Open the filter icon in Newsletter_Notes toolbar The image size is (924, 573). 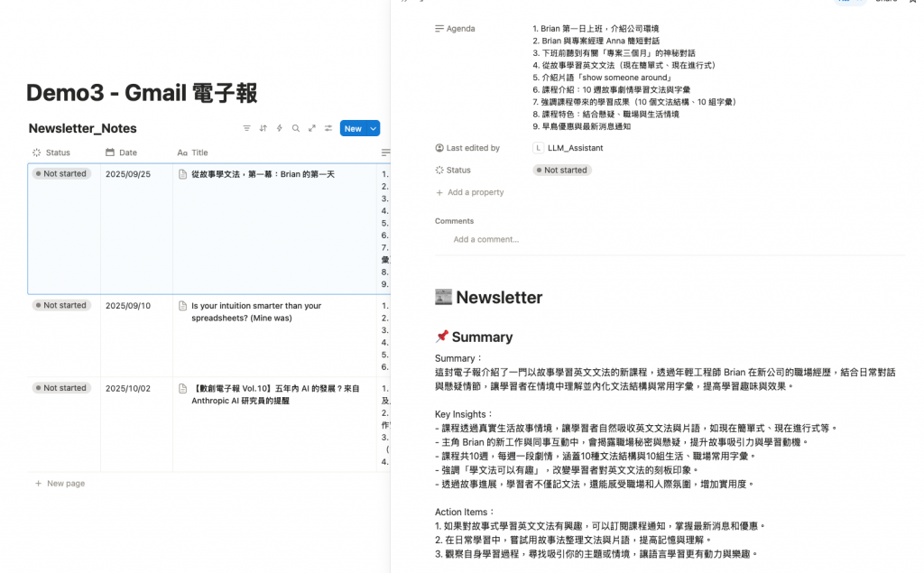click(x=247, y=128)
